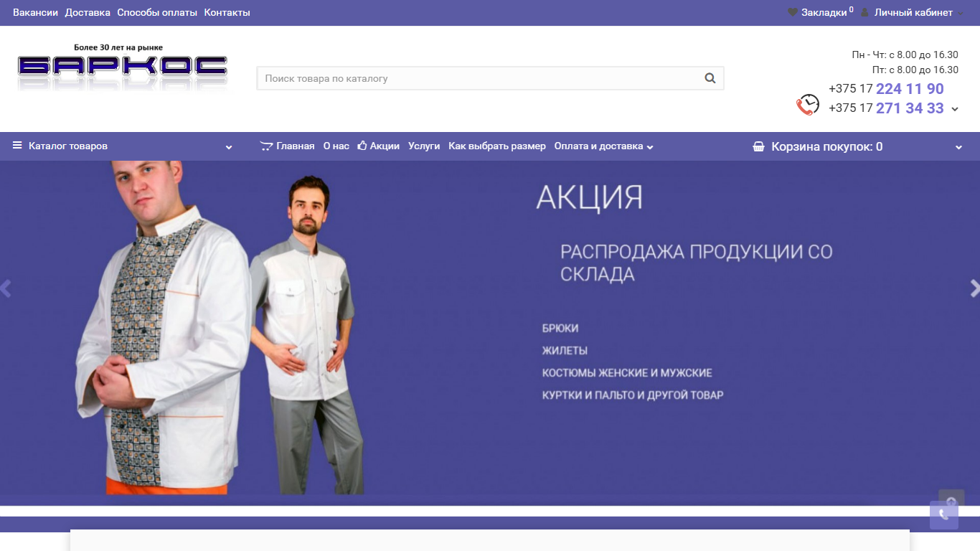
Task: Click the floating phone call button
Action: pyautogui.click(x=944, y=515)
